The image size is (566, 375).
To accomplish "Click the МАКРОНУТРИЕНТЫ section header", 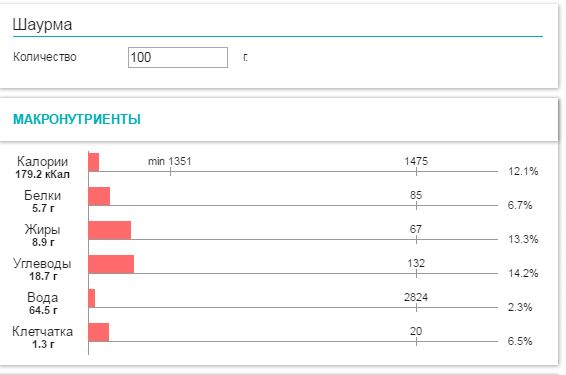I will tap(77, 119).
